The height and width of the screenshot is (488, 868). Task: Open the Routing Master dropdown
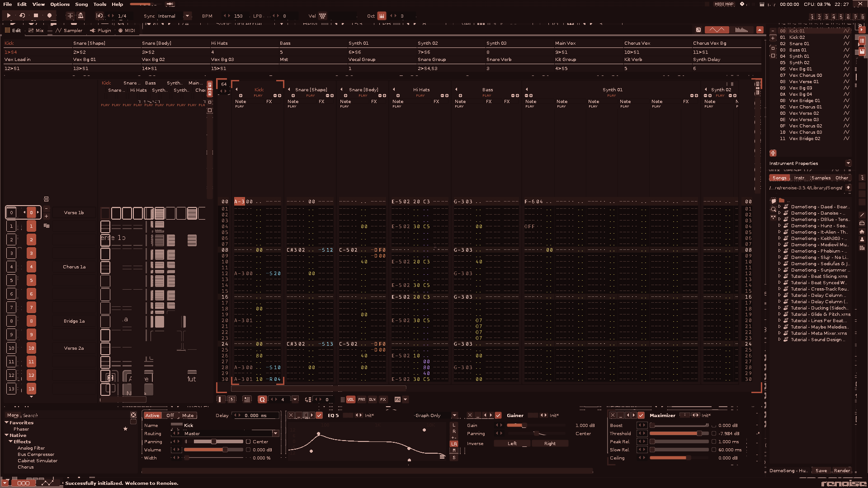(x=275, y=433)
